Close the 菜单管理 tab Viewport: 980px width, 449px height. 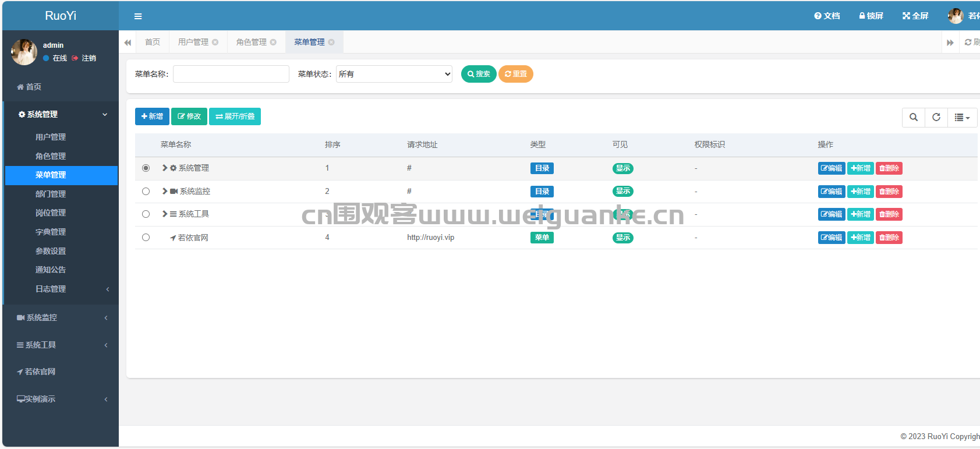click(331, 42)
